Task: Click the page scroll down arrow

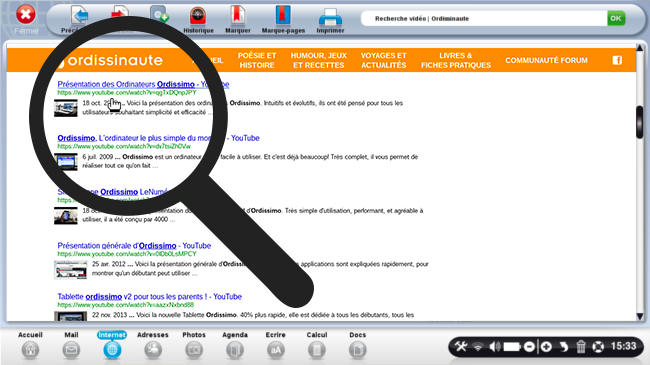Action: 640,316
